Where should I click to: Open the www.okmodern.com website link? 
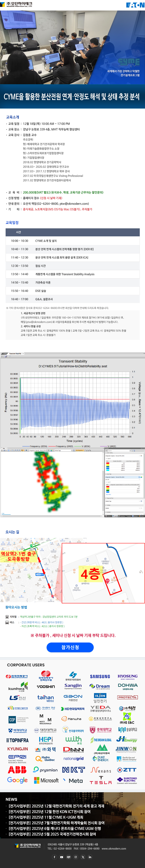114,848
